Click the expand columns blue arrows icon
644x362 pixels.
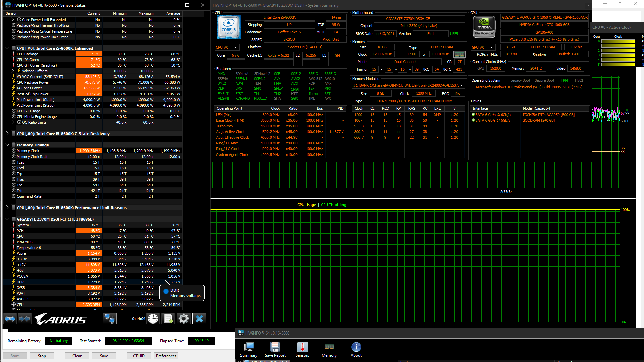pyautogui.click(x=10, y=319)
